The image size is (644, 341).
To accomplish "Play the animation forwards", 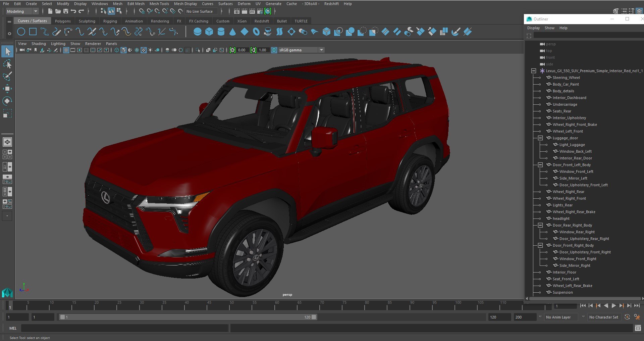I will [x=613, y=306].
